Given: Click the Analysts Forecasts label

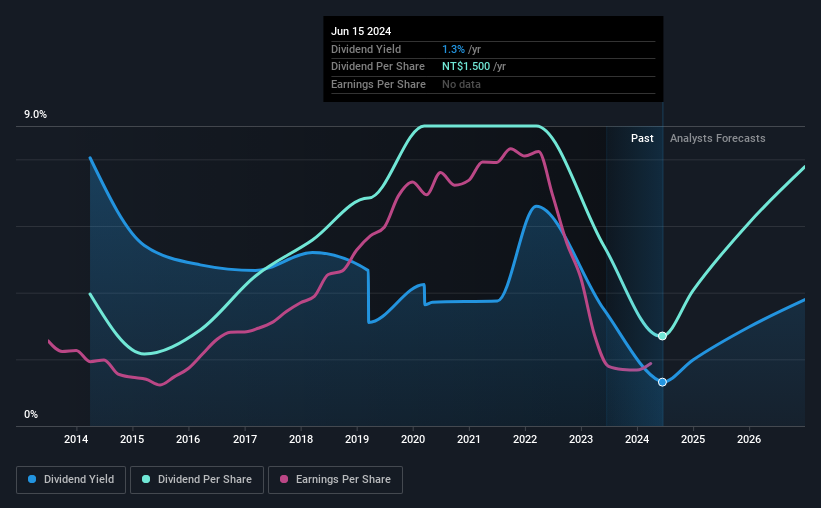Looking at the screenshot, I should tap(717, 138).
